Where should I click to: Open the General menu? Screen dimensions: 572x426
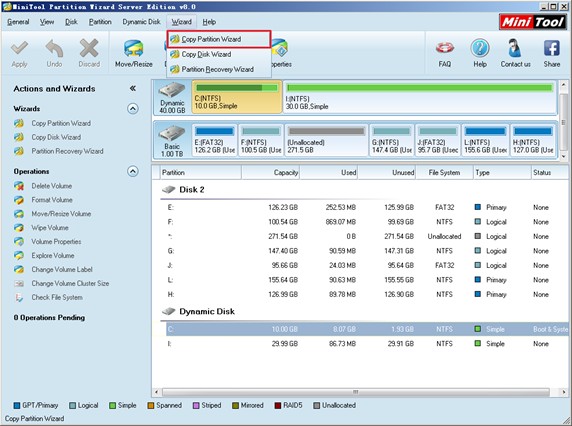(18, 22)
